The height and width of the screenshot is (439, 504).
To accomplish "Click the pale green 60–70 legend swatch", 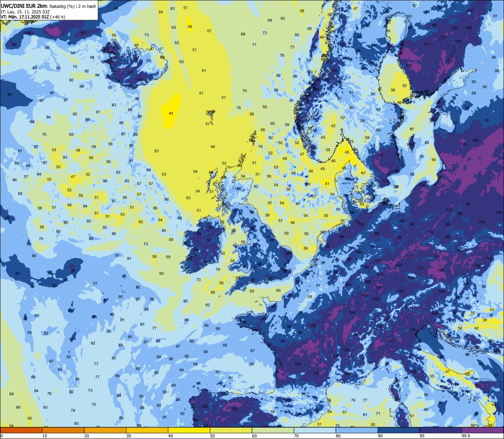I will (273, 430).
